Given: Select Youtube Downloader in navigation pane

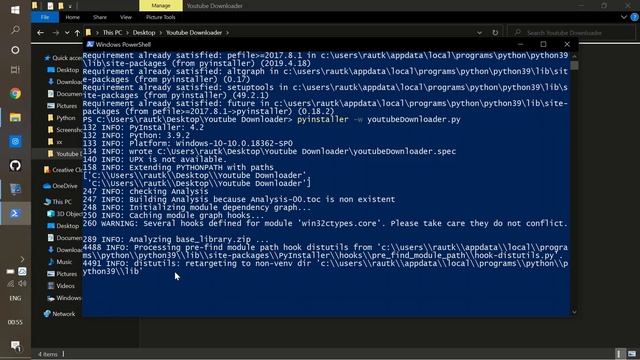Looking at the screenshot, I should pos(64,154).
